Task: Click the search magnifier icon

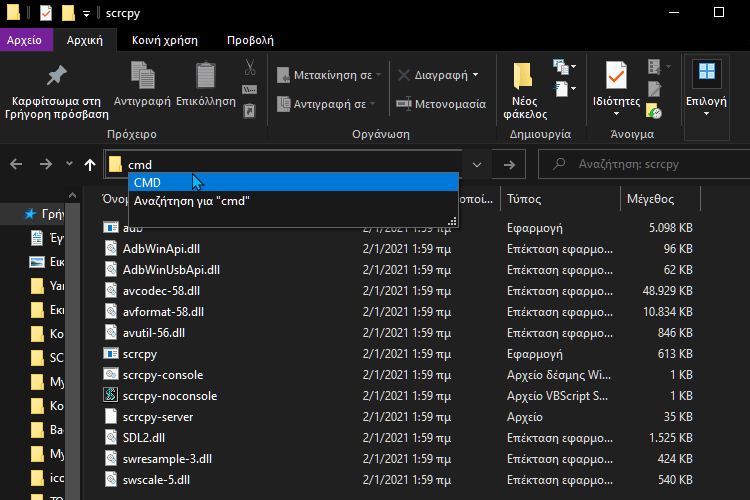Action: 559,164
